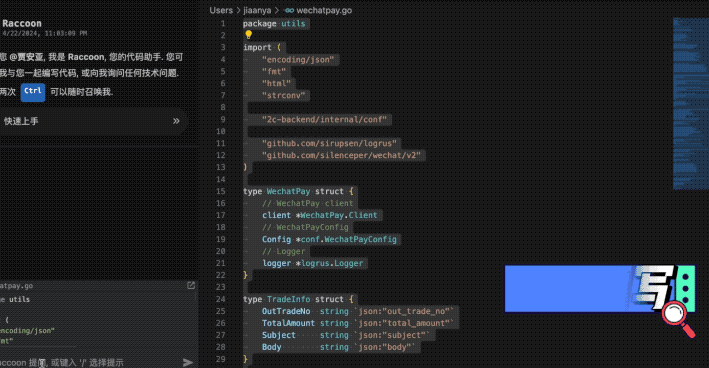709x368 pixels.
Task: Click line number 15 in gutter
Action: [220, 191]
